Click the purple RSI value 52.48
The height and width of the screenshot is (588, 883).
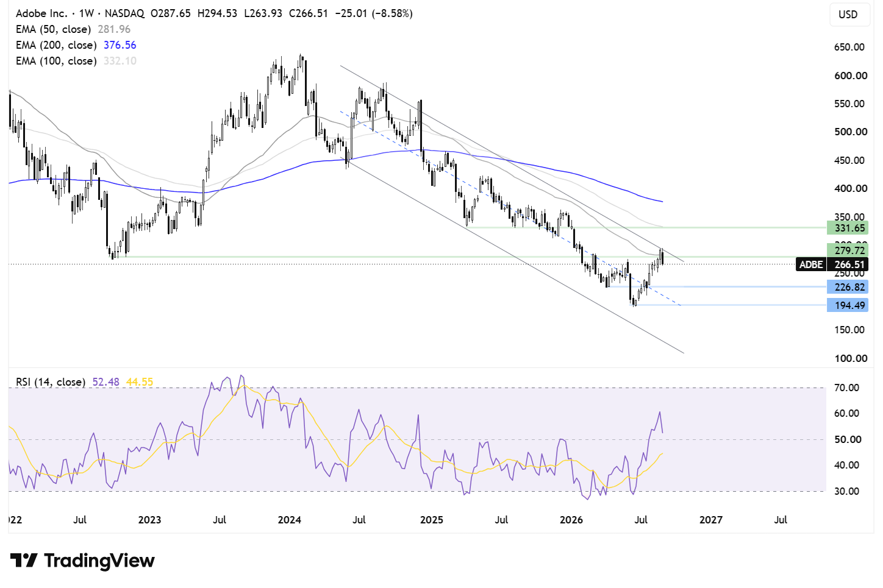click(106, 382)
